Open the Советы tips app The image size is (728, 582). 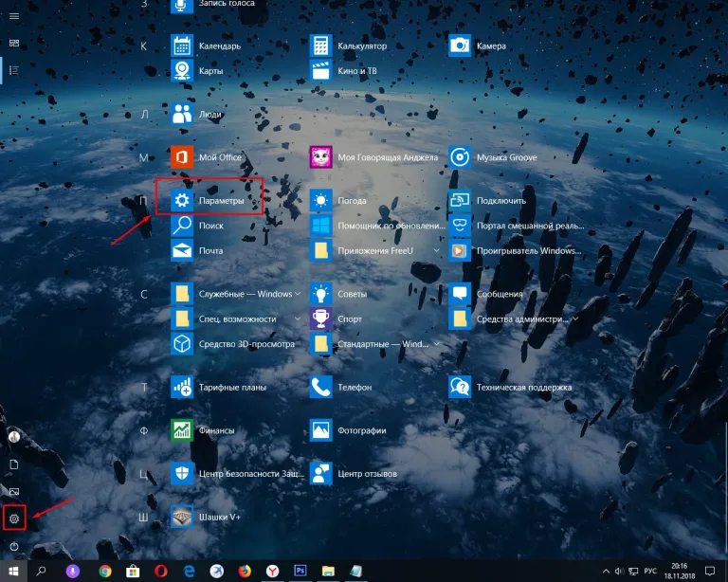pos(338,294)
